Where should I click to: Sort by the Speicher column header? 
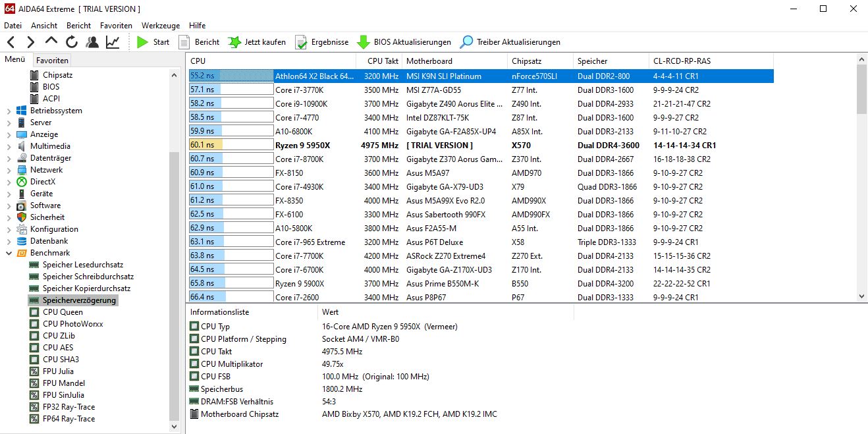(x=611, y=61)
